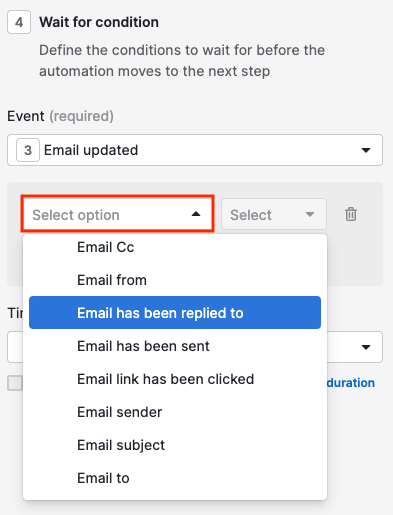Pick Email has been sent

175,346
